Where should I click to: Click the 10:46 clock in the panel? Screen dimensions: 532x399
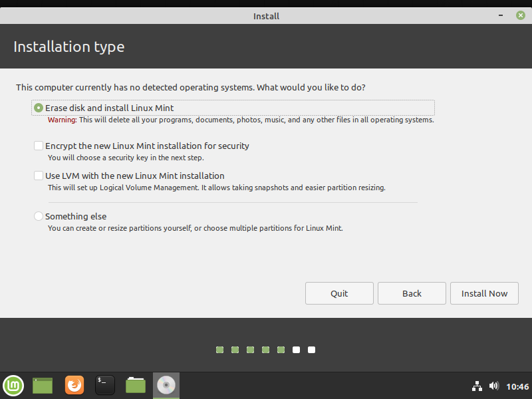coord(517,386)
